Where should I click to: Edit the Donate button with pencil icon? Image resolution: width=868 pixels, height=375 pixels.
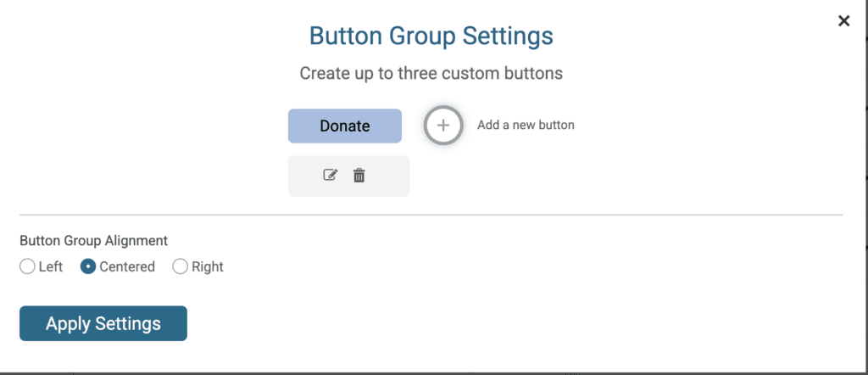pyautogui.click(x=330, y=175)
